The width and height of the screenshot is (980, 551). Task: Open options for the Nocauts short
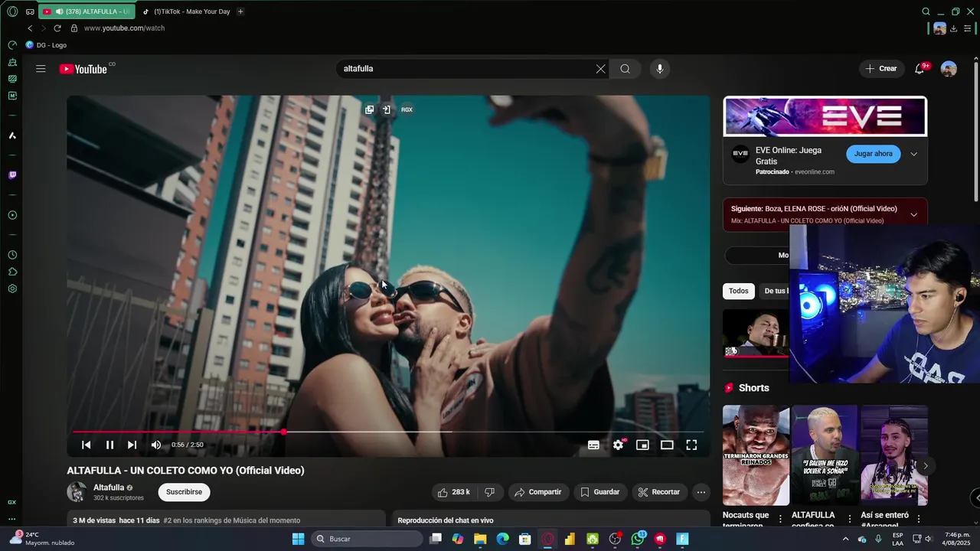[780, 519]
